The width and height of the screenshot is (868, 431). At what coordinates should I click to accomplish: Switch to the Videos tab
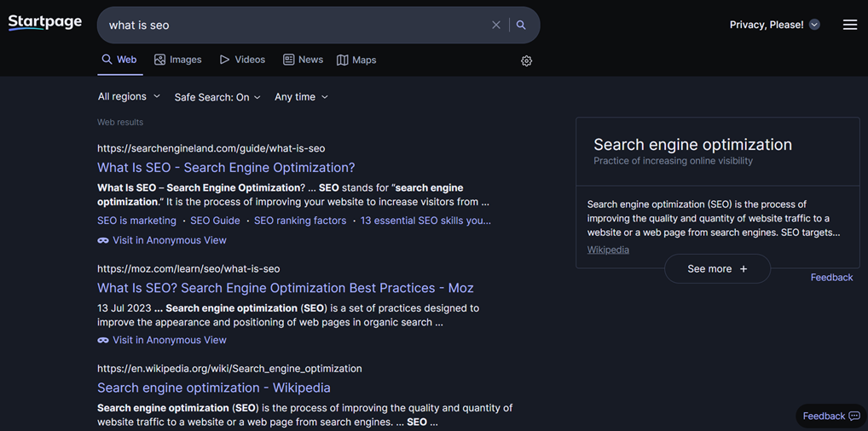(242, 60)
